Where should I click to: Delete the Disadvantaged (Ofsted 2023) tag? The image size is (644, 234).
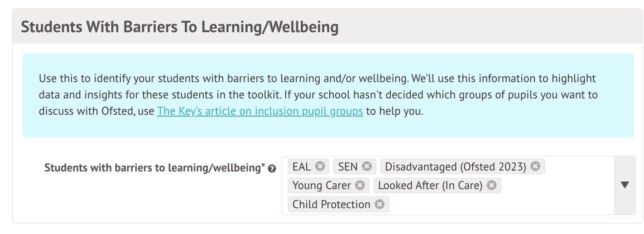coord(535,166)
